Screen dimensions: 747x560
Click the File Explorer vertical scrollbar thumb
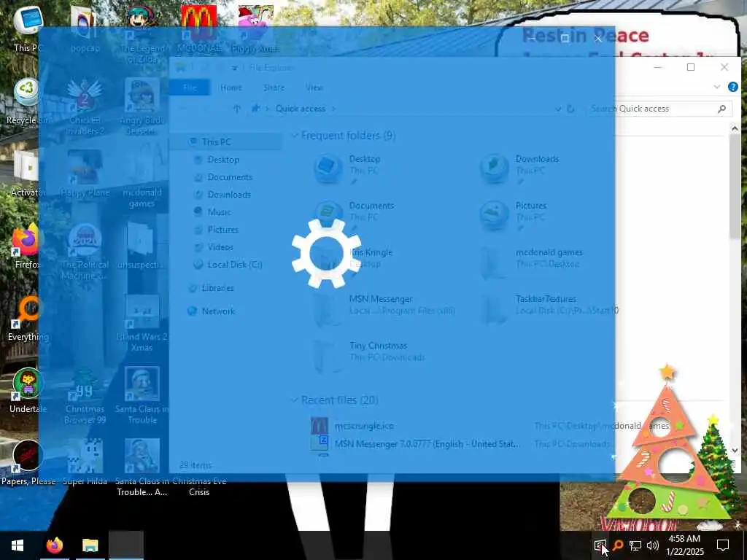tap(734, 187)
